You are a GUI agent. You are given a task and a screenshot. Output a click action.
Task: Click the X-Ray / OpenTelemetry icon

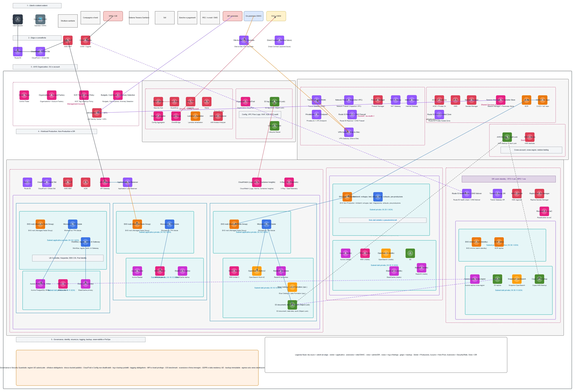tap(289, 182)
